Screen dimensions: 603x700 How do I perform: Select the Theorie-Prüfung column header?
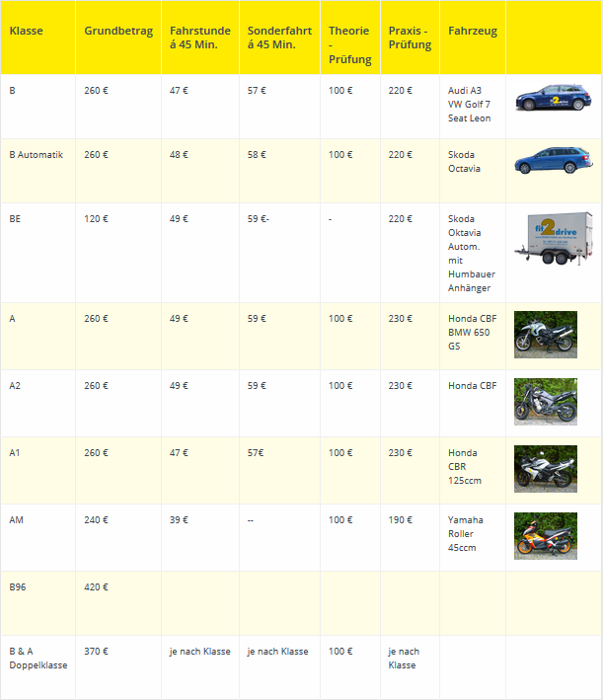point(349,45)
